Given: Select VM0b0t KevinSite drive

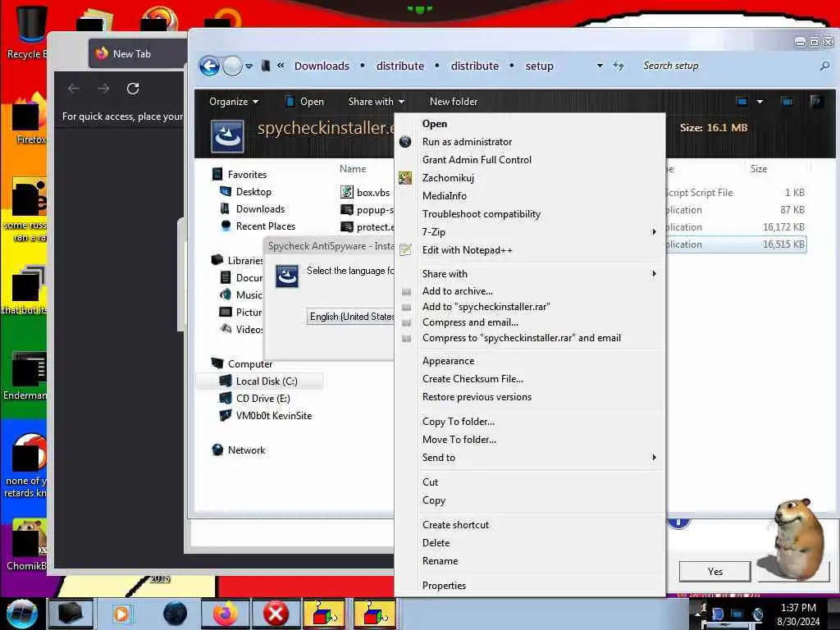Looking at the screenshot, I should point(273,415).
